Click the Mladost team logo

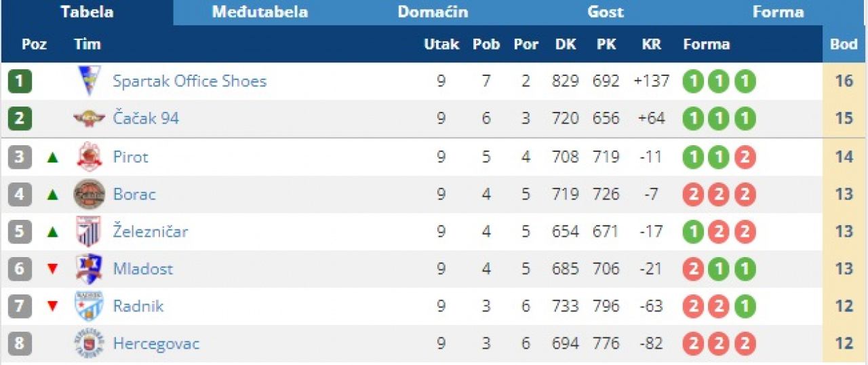pyautogui.click(x=89, y=269)
